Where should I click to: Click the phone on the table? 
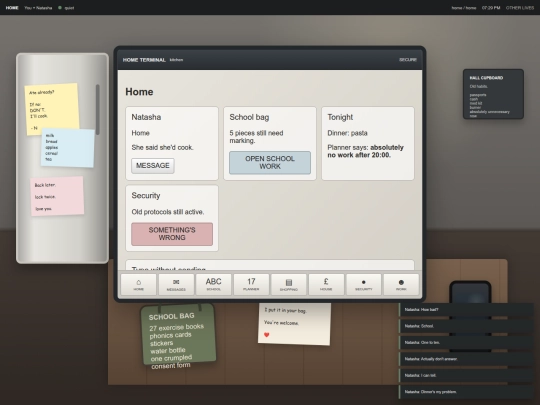pos(470,292)
